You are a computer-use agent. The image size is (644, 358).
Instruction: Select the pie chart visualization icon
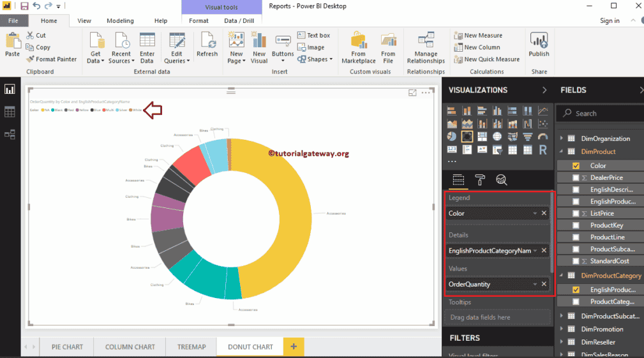tap(451, 137)
